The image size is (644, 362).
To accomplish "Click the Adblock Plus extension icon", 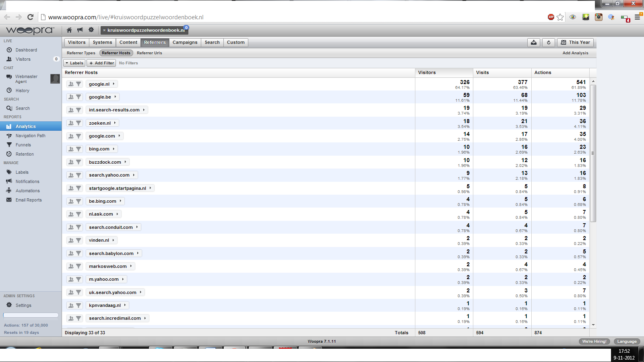I will [x=551, y=17].
